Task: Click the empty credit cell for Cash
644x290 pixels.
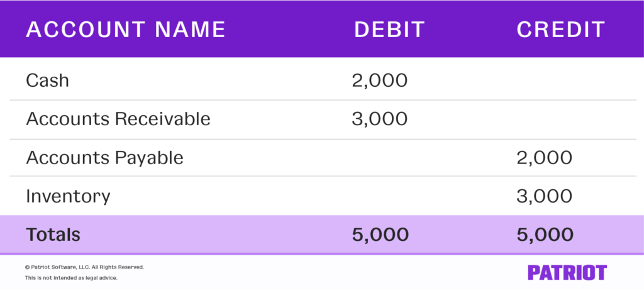Action: click(545, 80)
